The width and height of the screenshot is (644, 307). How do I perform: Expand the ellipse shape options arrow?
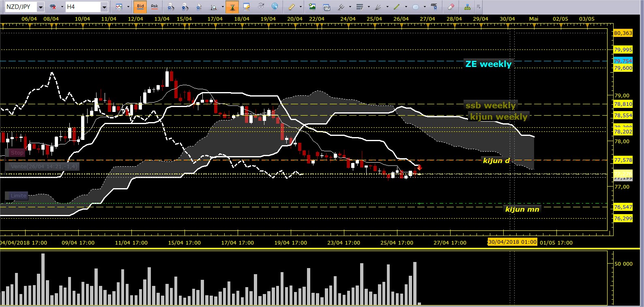click(425, 7)
